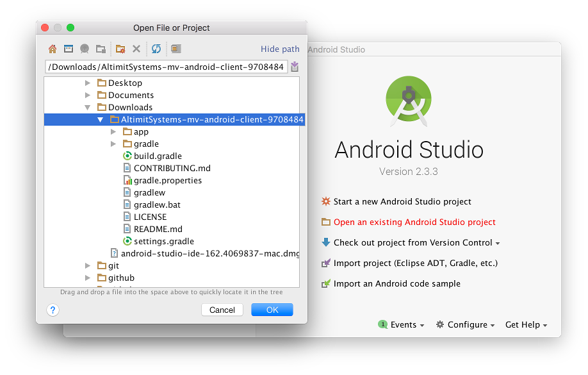Select the Documents folder name

tap(131, 96)
